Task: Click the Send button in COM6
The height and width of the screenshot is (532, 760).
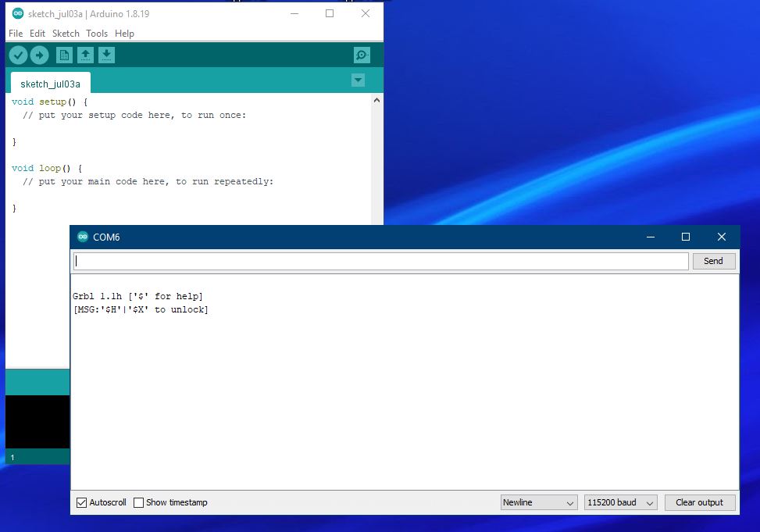Action: (x=713, y=261)
